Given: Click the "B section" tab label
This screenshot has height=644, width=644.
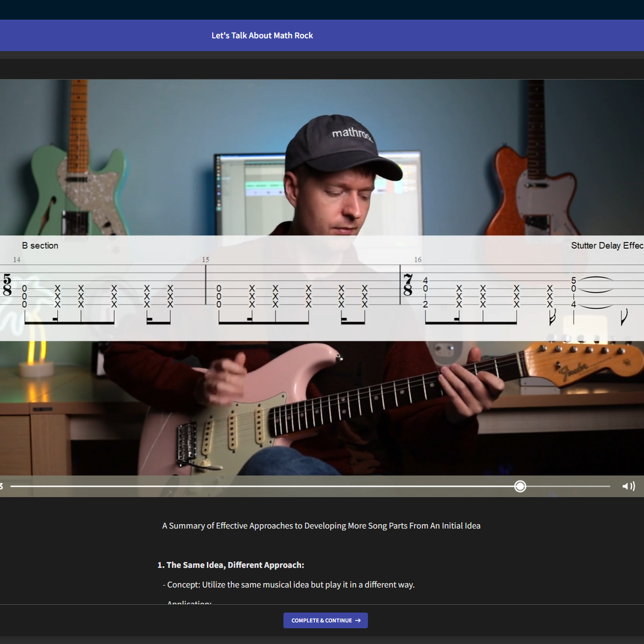Looking at the screenshot, I should (40, 246).
